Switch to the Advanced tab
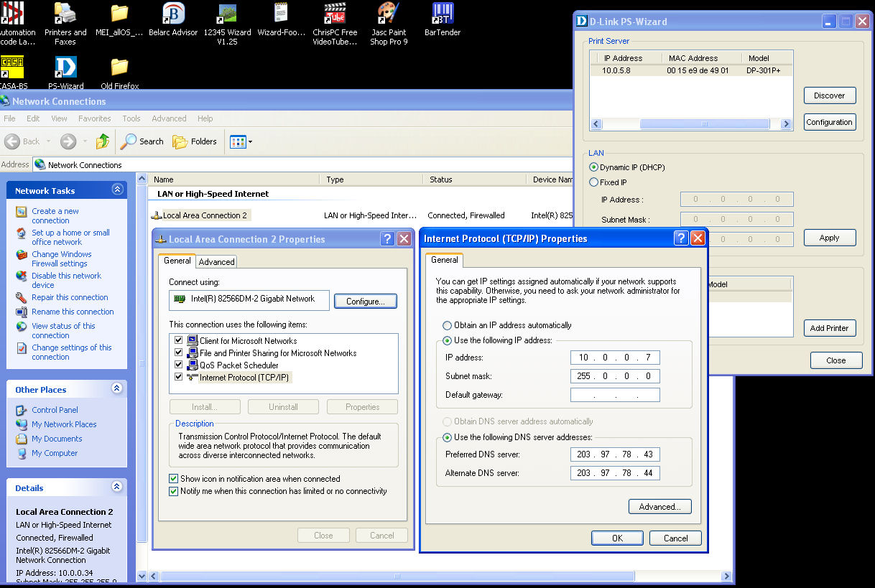 click(216, 262)
